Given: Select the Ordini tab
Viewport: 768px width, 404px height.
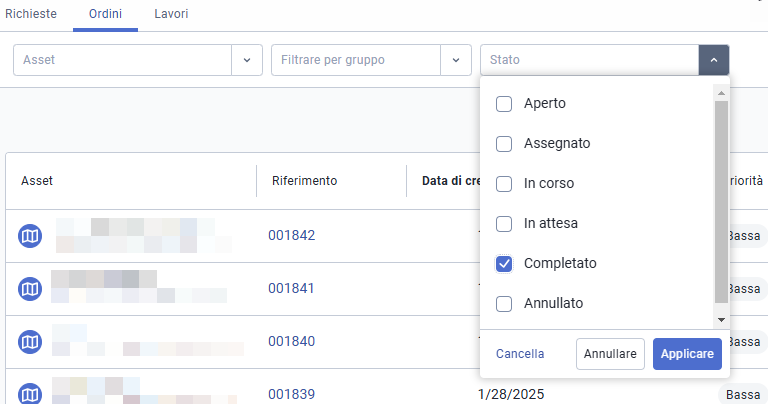Looking at the screenshot, I should pyautogui.click(x=105, y=14).
